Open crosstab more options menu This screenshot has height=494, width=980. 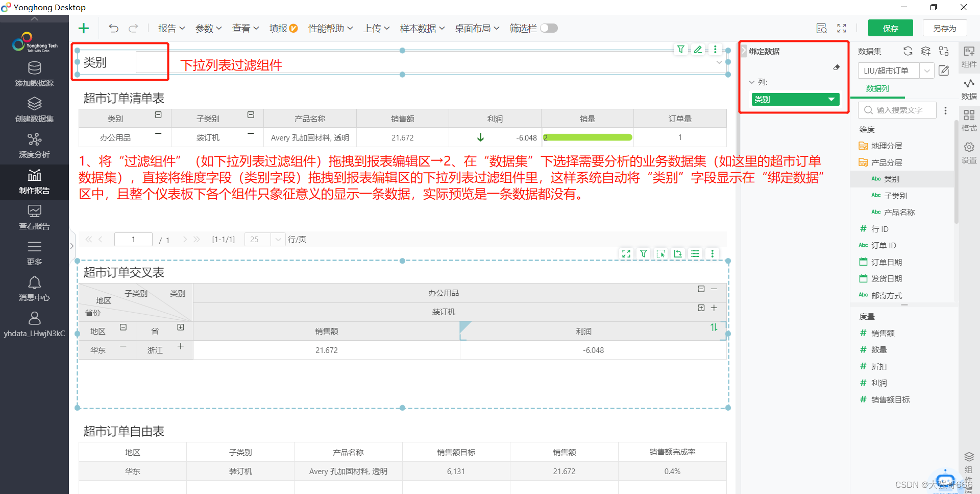713,253
